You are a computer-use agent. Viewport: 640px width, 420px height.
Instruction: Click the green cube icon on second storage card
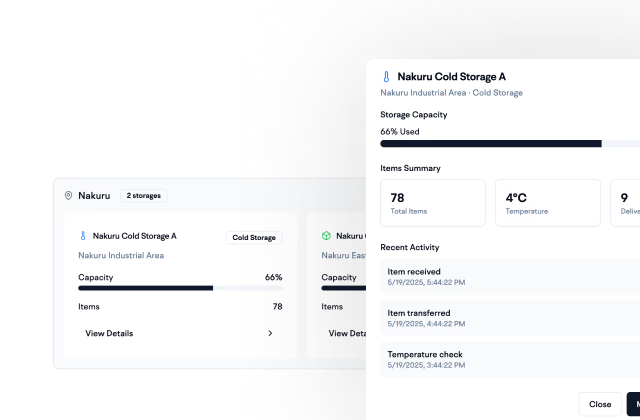(326, 237)
